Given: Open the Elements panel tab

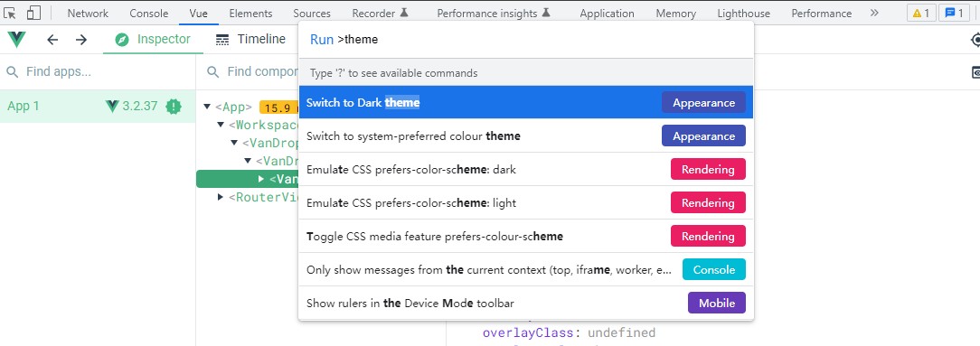Looking at the screenshot, I should (x=250, y=14).
